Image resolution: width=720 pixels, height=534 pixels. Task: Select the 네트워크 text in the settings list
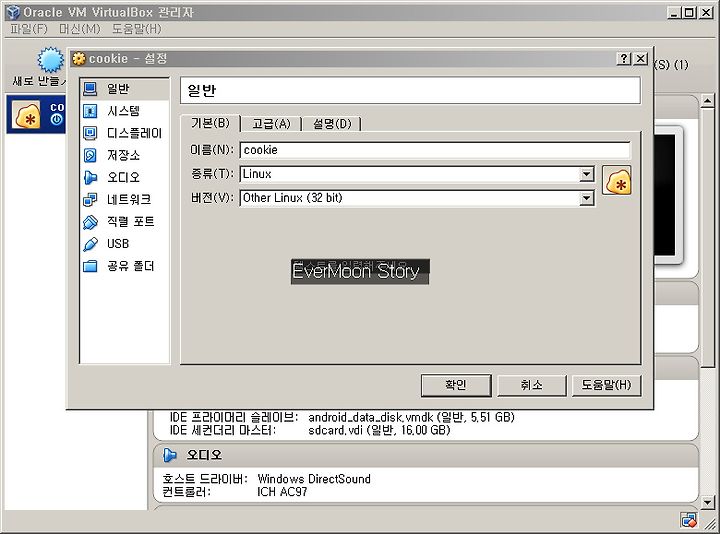click(129, 199)
